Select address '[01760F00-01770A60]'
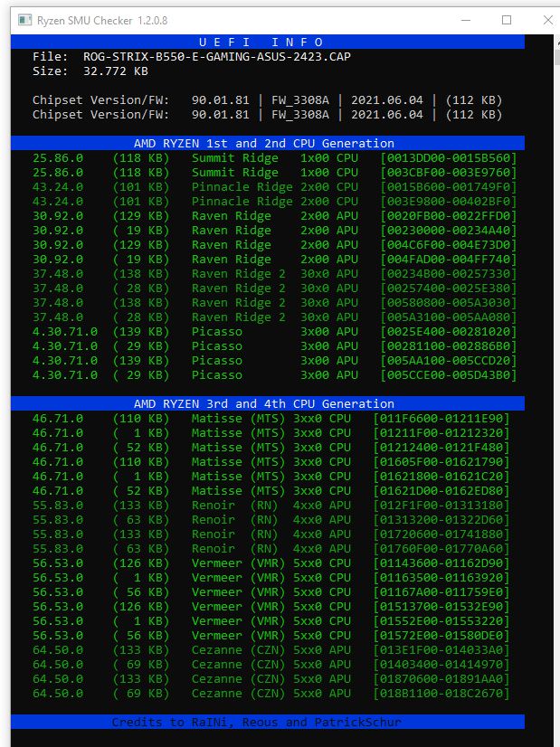 click(441, 548)
